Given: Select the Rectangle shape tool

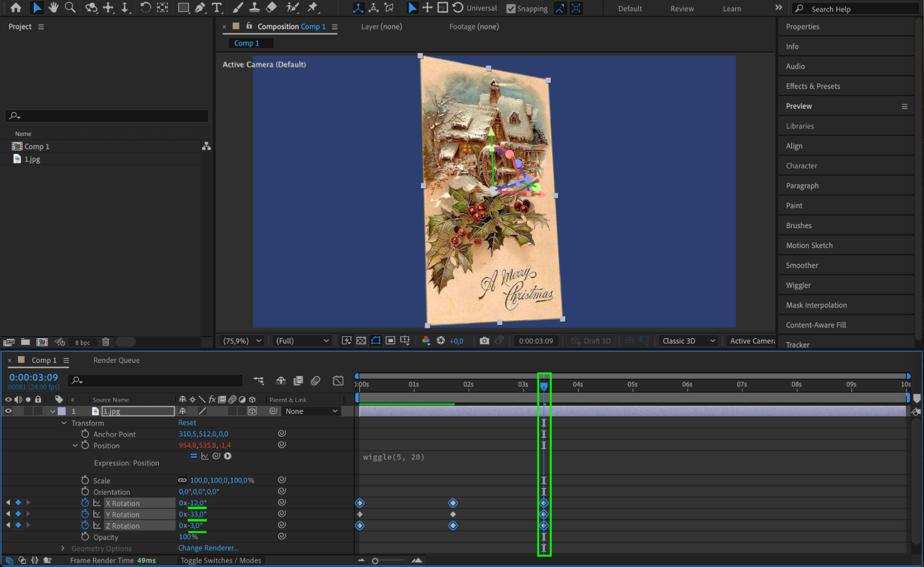Looking at the screenshot, I should [184, 7].
